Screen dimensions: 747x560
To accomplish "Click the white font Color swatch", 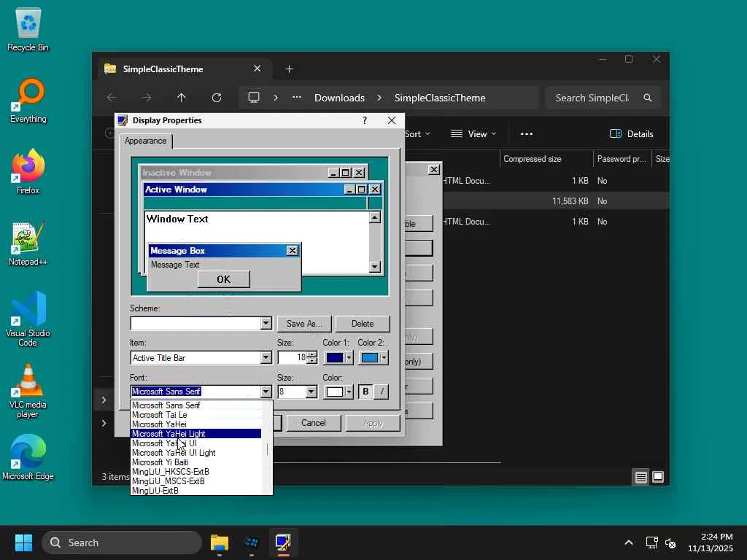I will (334, 392).
